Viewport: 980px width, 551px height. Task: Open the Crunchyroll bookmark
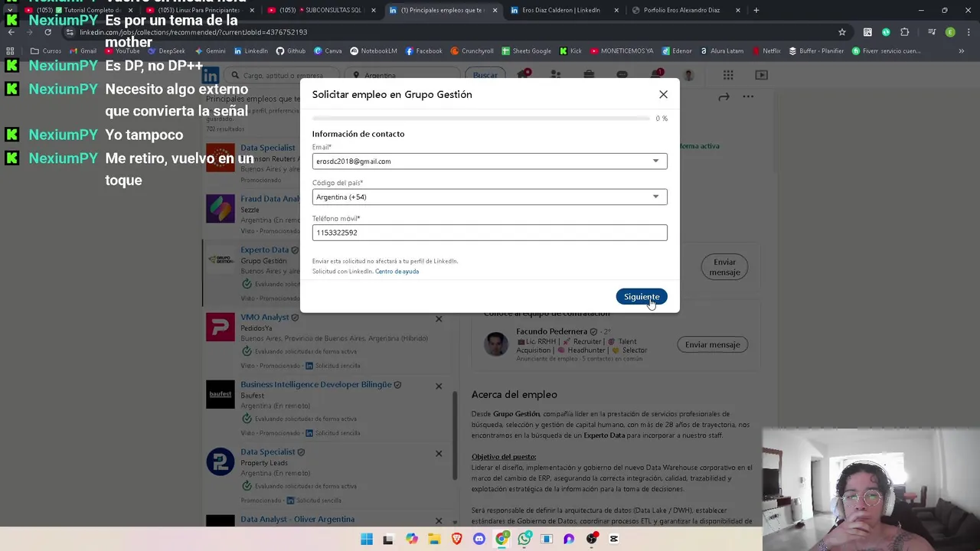[x=472, y=51]
